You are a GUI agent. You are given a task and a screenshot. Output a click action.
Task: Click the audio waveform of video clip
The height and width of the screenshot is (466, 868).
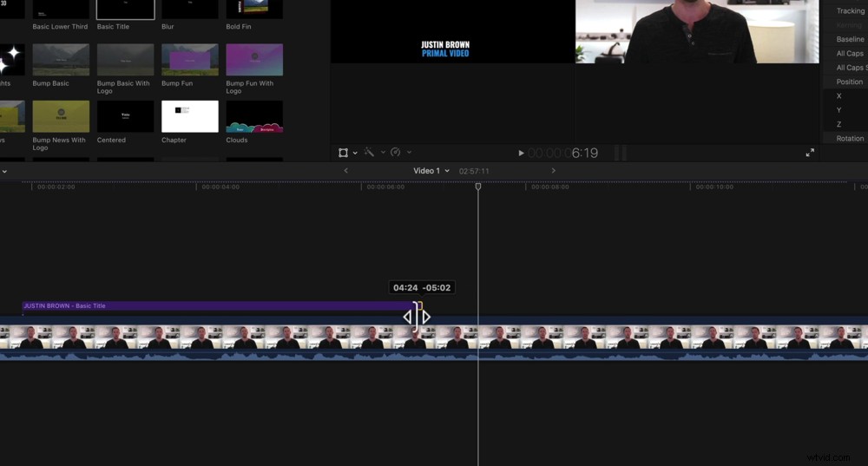[x=434, y=355]
